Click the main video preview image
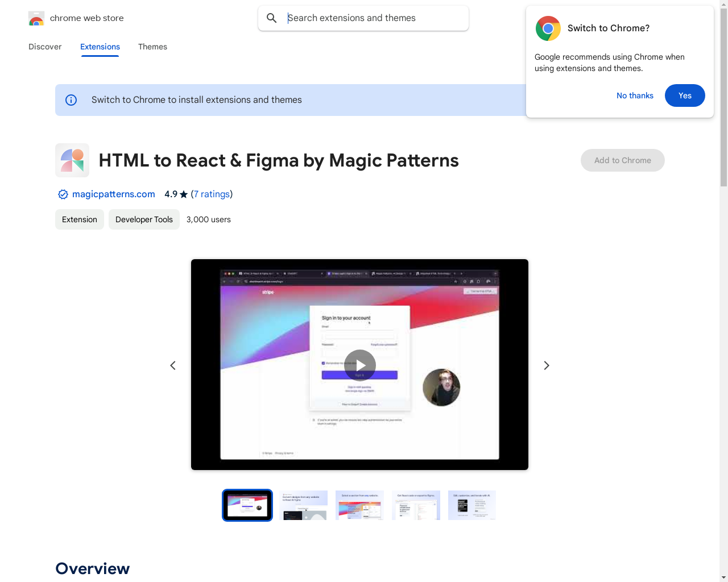728x582 pixels. coord(359,365)
